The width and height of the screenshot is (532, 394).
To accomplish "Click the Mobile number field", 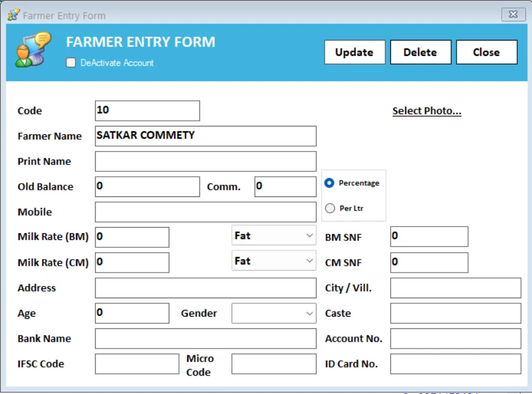I will (x=206, y=212).
